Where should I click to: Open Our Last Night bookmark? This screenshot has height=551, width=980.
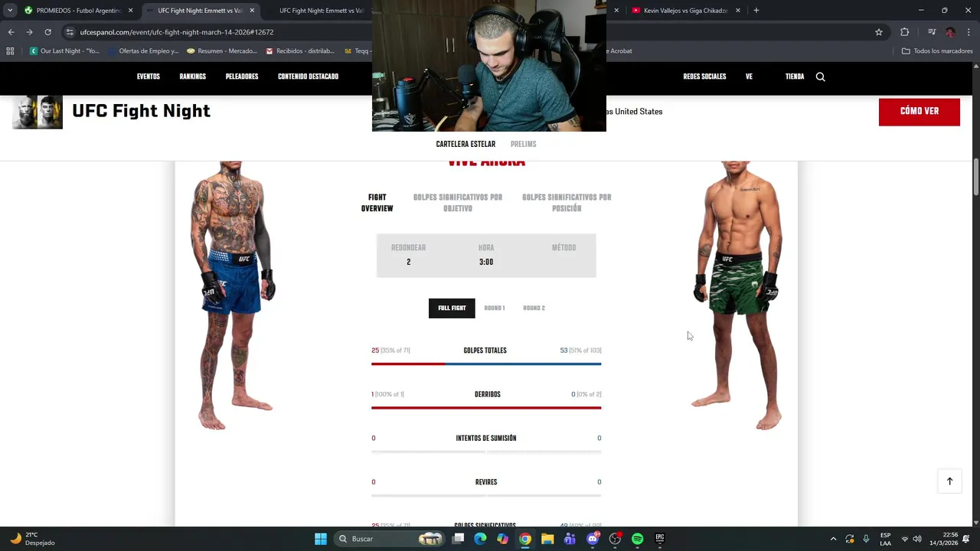click(64, 51)
